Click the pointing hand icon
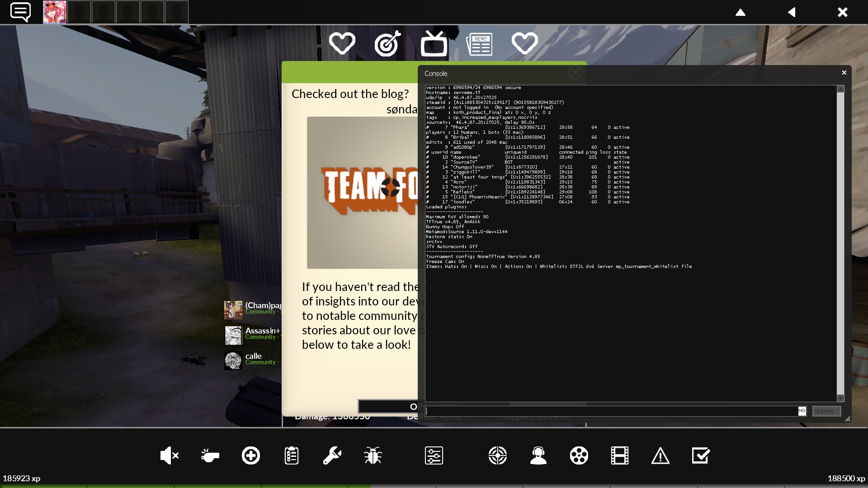The height and width of the screenshot is (488, 868). pos(210,455)
